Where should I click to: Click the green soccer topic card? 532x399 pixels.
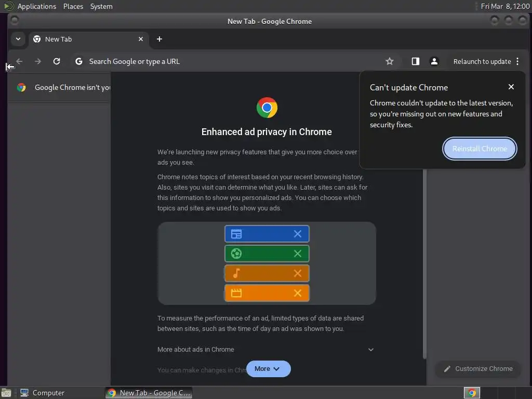[x=267, y=254]
